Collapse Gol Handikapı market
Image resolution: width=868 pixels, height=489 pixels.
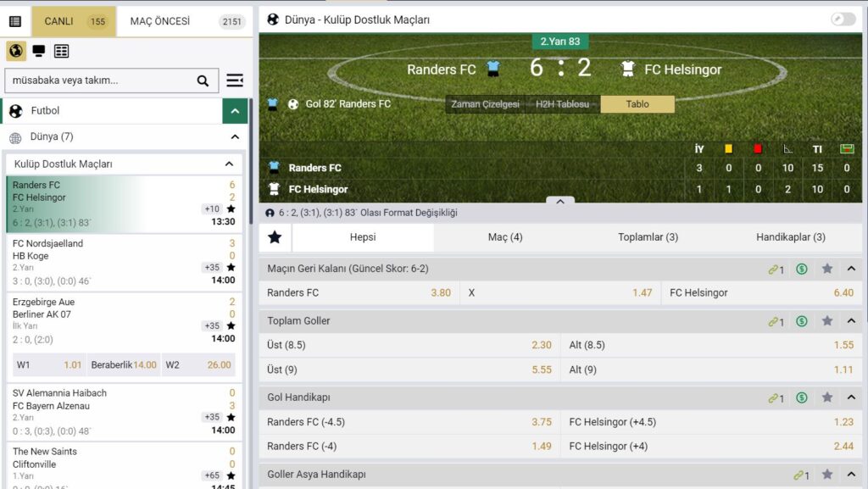click(x=851, y=397)
